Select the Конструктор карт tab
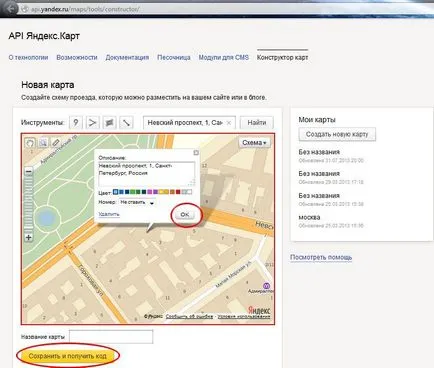This screenshot has width=434, height=368. [x=282, y=57]
